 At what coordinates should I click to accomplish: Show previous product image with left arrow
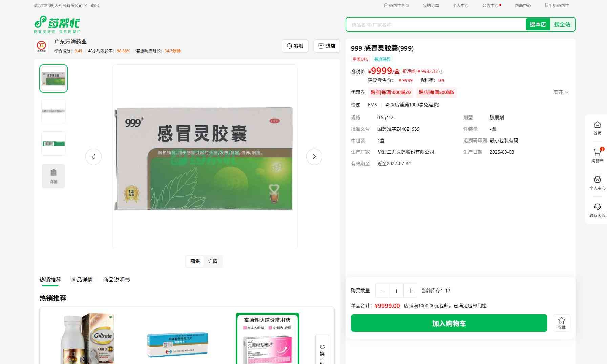coord(93,157)
